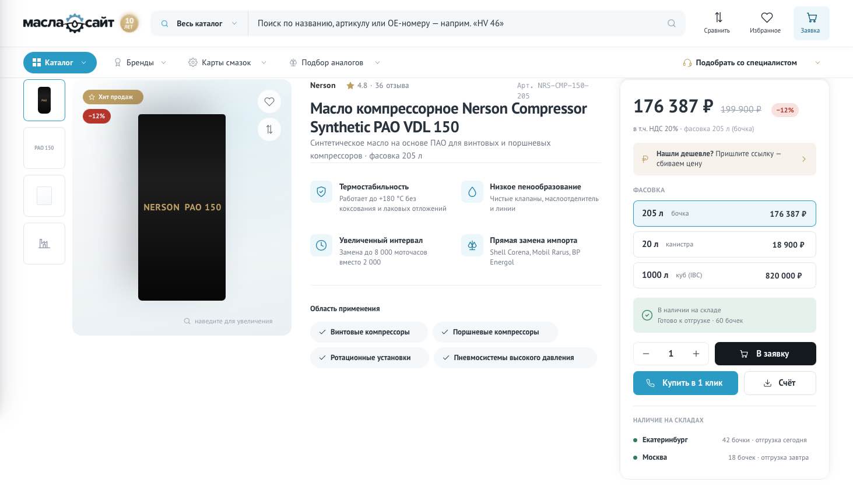
Task: Click the in-stock checkmark status icon
Action: pyautogui.click(x=647, y=315)
